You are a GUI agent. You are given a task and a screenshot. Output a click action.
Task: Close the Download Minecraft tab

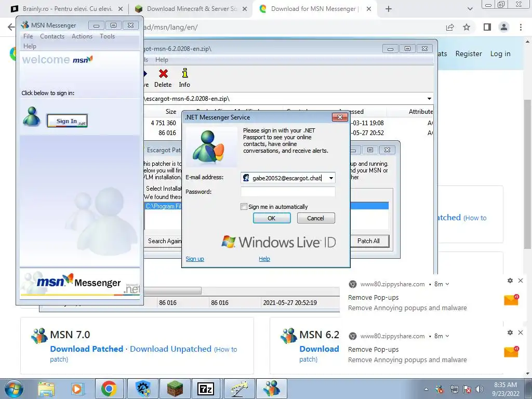click(x=245, y=9)
